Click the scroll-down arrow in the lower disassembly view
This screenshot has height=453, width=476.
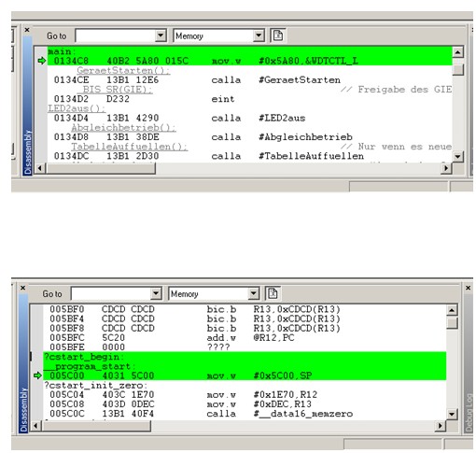452,414
